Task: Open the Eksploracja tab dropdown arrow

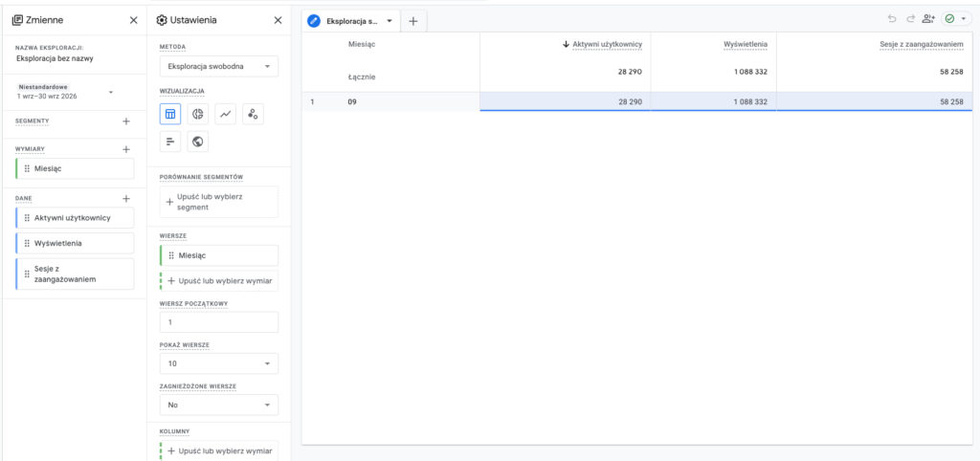Action: pyautogui.click(x=390, y=21)
